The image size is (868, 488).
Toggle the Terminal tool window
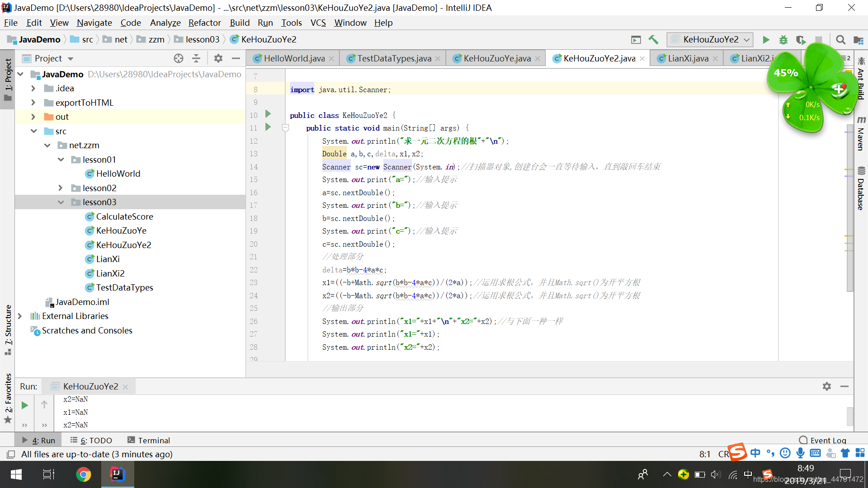pos(149,440)
